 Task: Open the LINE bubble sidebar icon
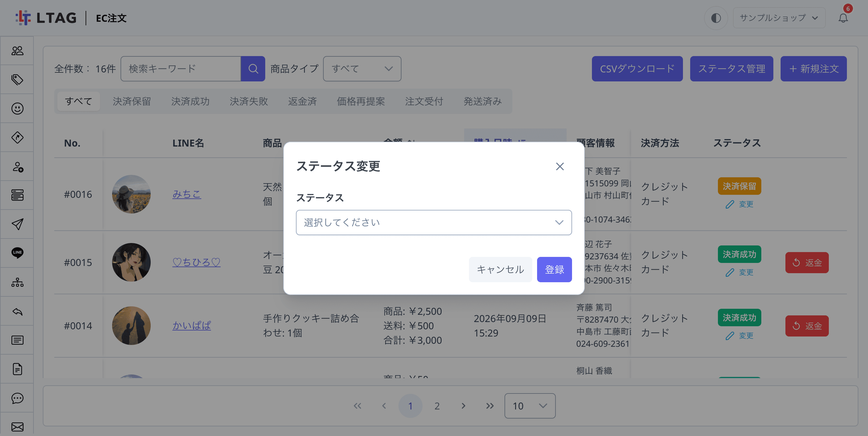pyautogui.click(x=17, y=253)
